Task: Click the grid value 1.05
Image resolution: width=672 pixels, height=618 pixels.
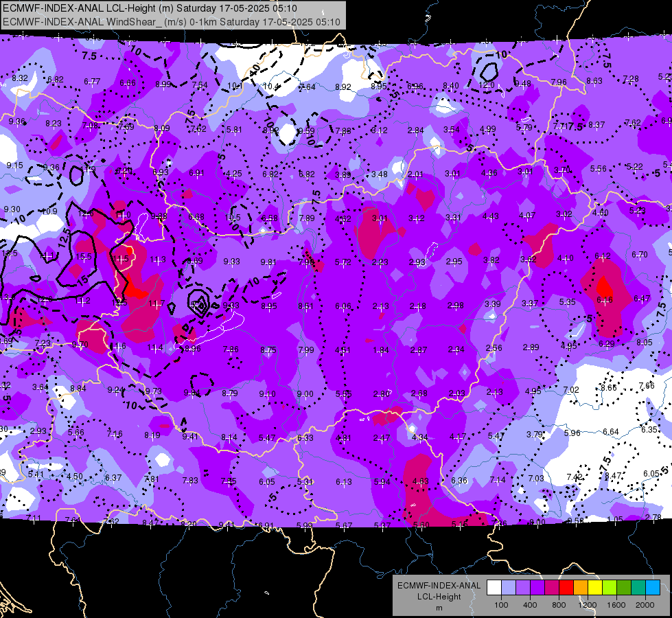Action: coord(614,519)
